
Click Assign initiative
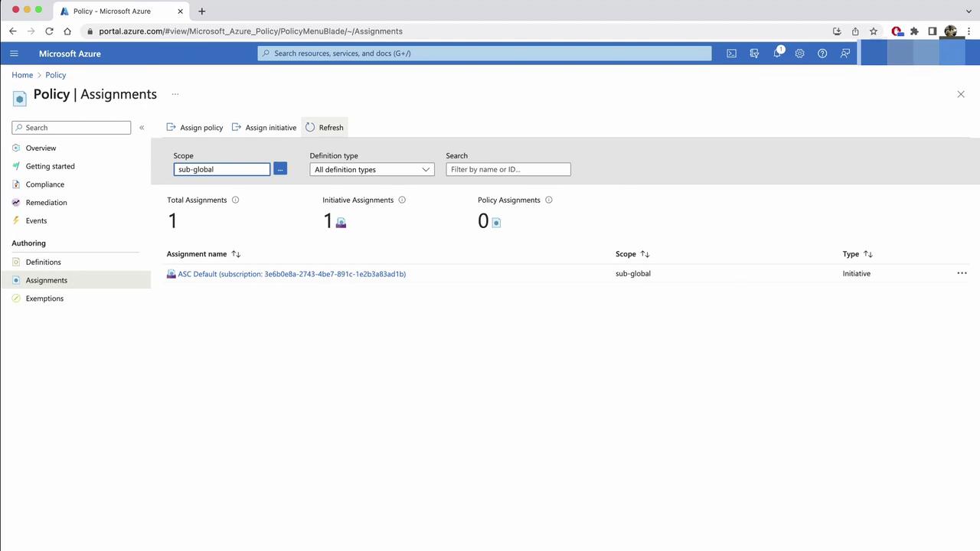264,128
